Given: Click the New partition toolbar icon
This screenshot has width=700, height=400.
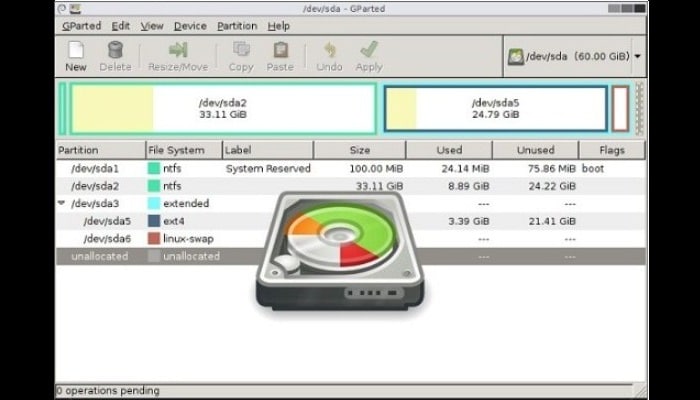Looking at the screenshot, I should click(76, 50).
